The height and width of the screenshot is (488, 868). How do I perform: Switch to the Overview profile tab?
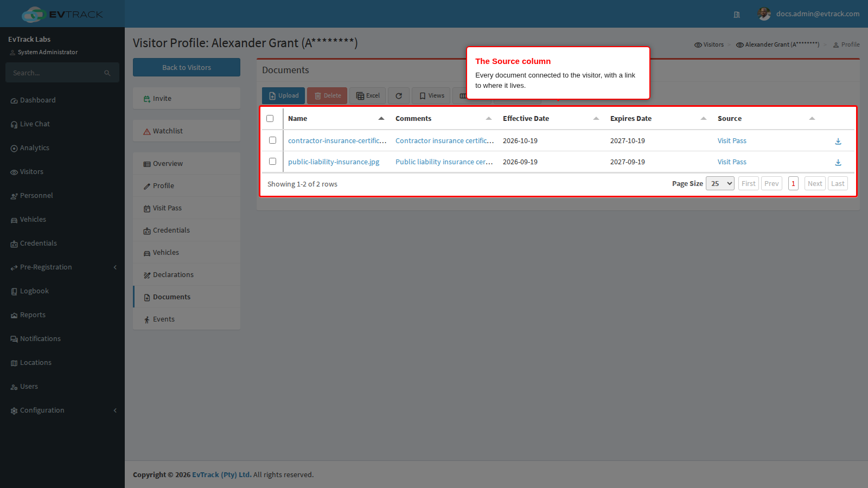[x=187, y=164]
